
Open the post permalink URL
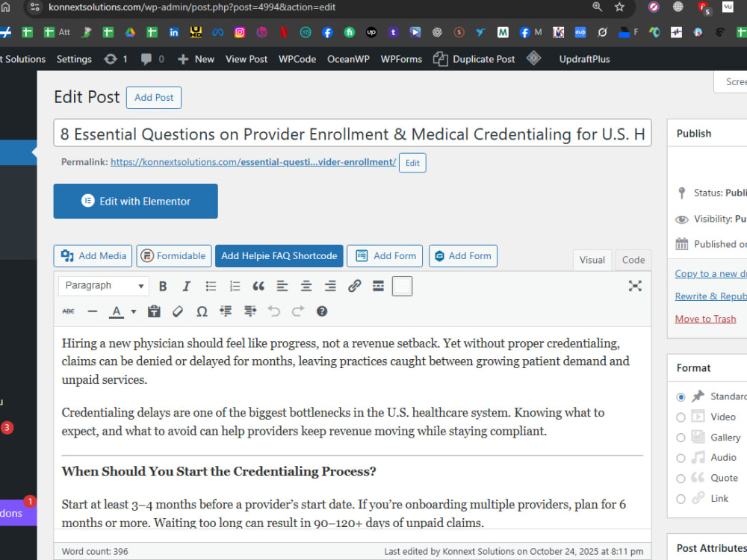[x=253, y=162]
